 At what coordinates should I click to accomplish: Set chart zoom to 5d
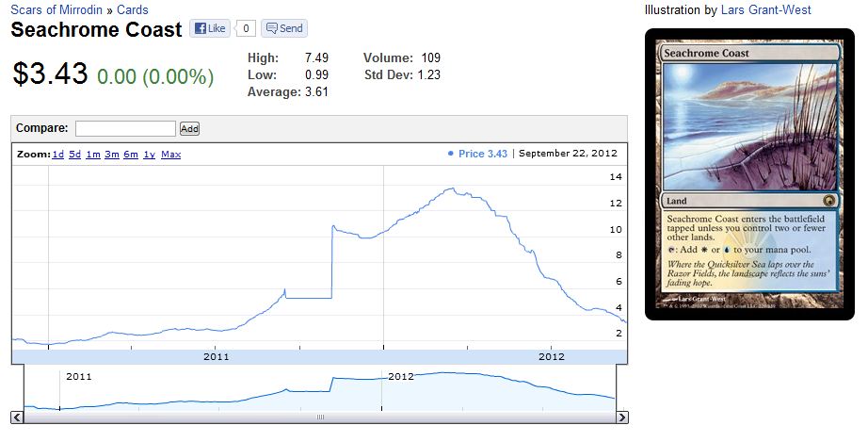tap(74, 154)
